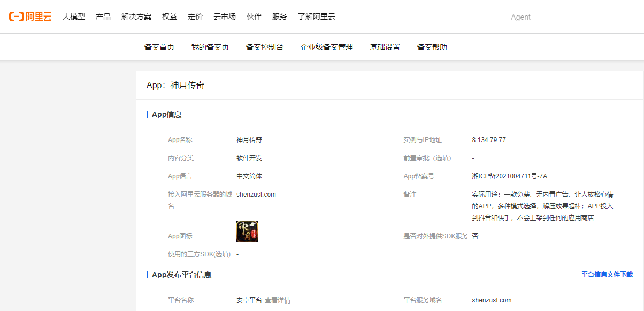Go to 备案控制台 tab

[265, 47]
